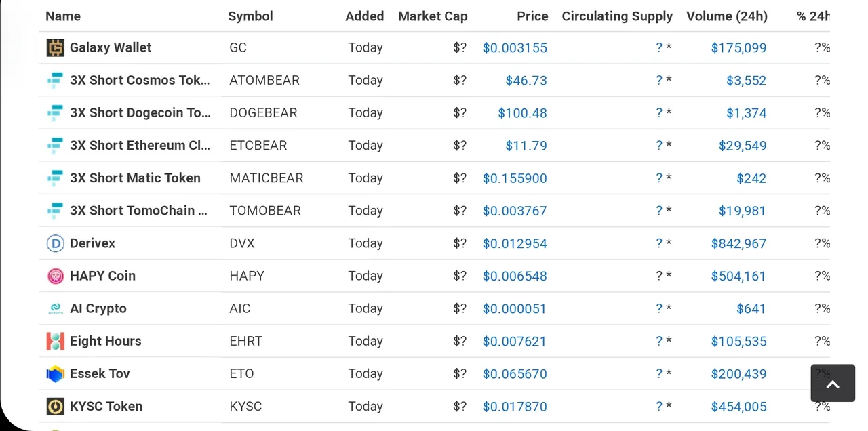Select the ATOMBEAR symbol text
The height and width of the screenshot is (431, 868).
[264, 80]
